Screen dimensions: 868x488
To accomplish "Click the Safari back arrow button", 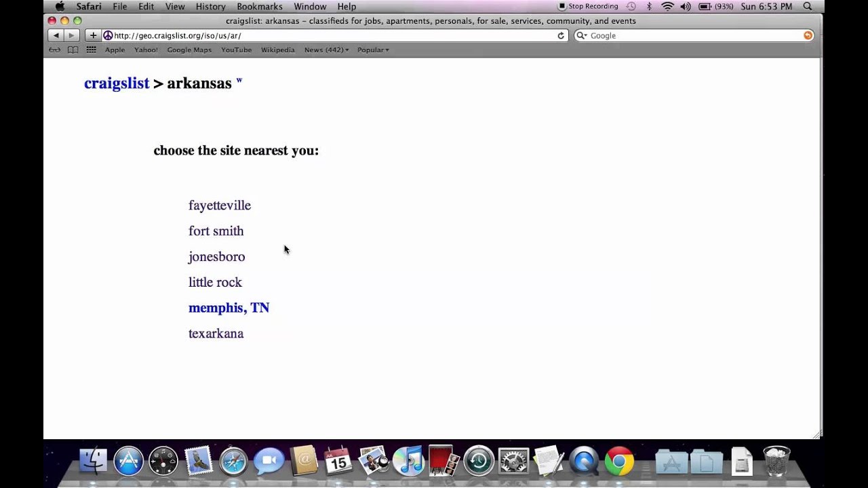I will (56, 35).
